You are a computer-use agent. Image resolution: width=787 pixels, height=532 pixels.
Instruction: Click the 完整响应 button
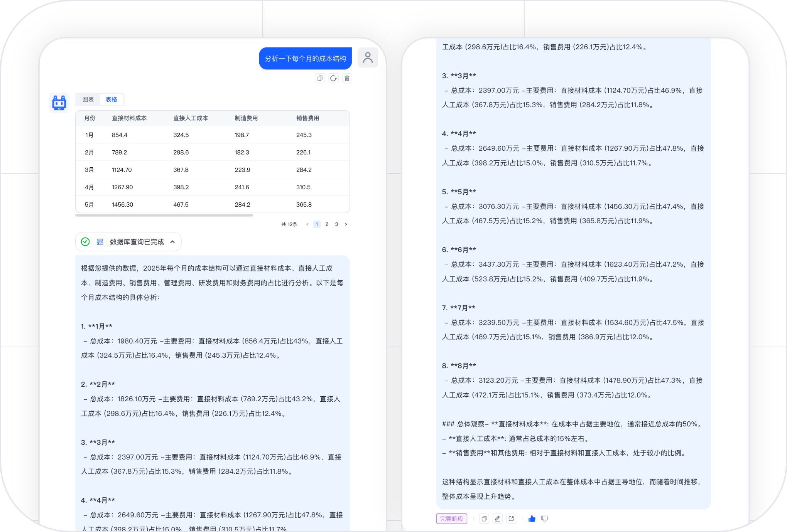tap(451, 519)
